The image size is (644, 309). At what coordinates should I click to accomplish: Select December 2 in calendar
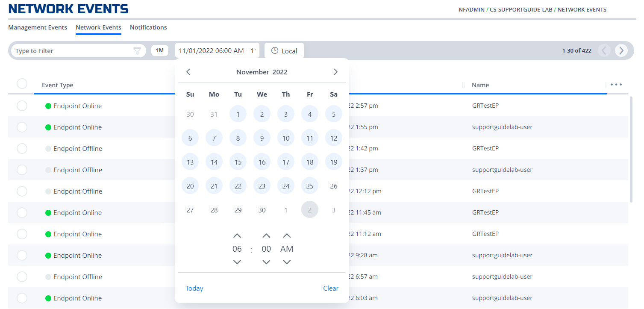310,210
